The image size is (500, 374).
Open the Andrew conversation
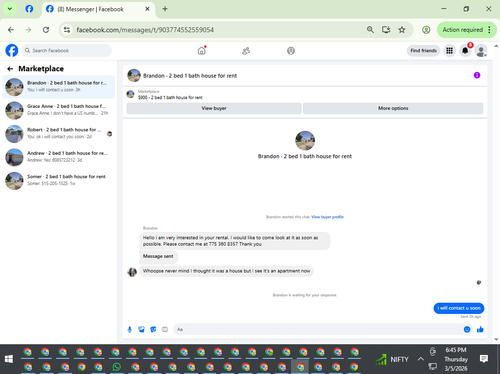(x=59, y=157)
